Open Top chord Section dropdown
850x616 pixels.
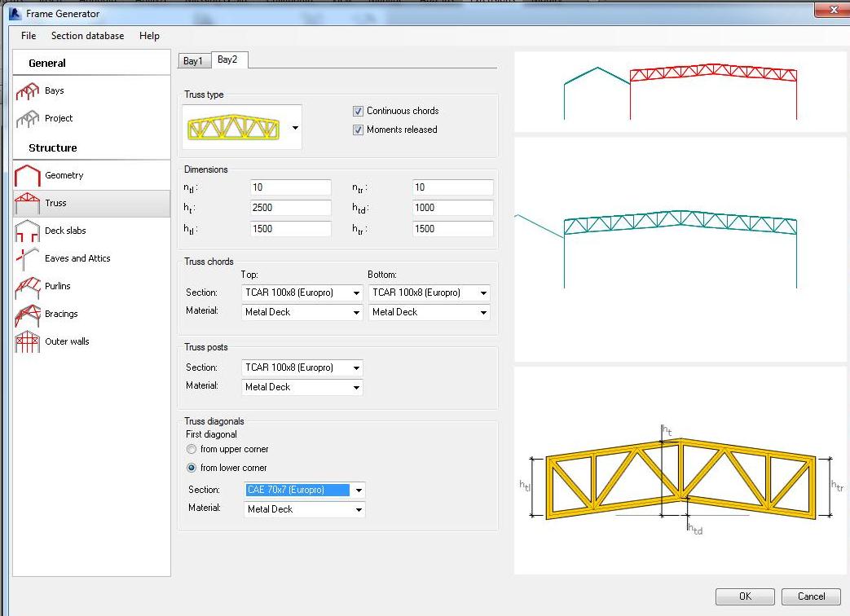pyautogui.click(x=356, y=293)
